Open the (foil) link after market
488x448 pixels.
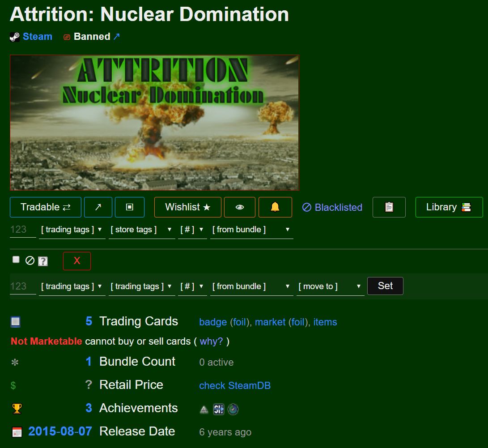(x=298, y=322)
